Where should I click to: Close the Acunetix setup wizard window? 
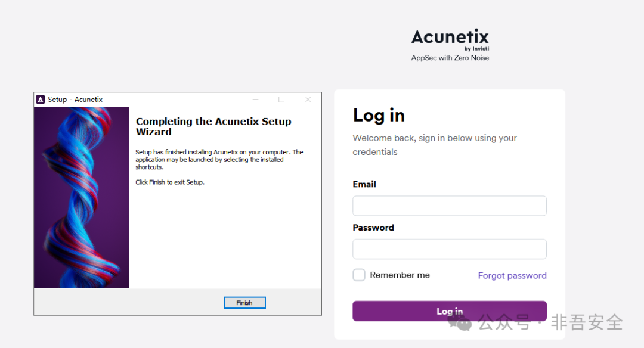(x=308, y=99)
